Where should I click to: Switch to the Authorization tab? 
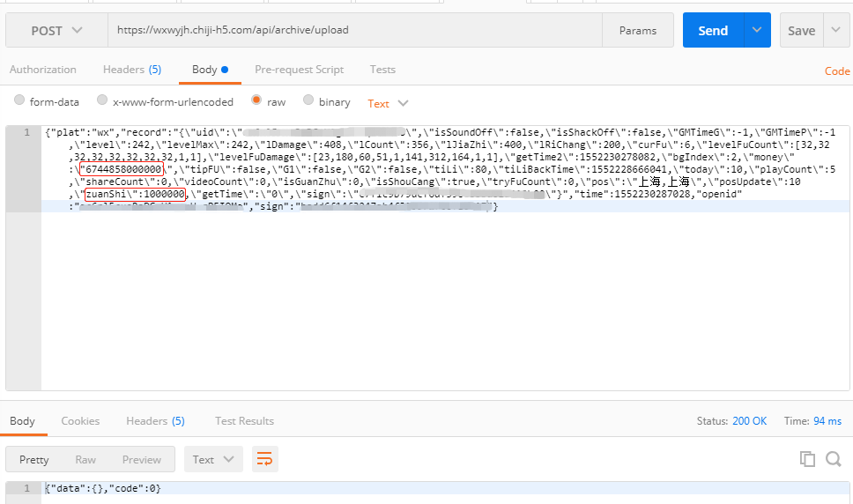click(42, 70)
